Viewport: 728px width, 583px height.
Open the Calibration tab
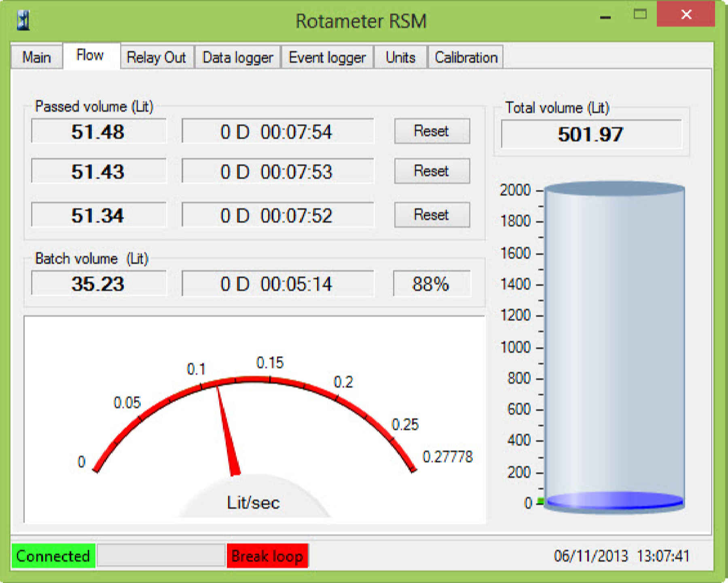click(x=466, y=57)
